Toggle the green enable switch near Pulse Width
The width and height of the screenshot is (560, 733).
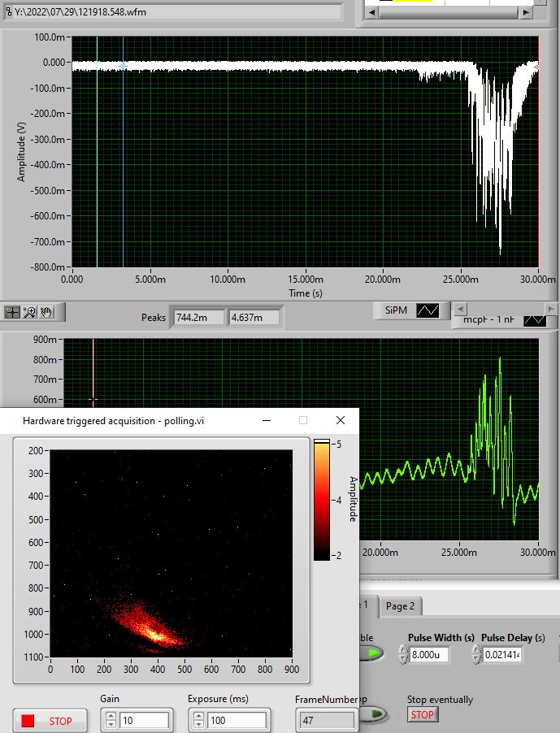[372, 653]
